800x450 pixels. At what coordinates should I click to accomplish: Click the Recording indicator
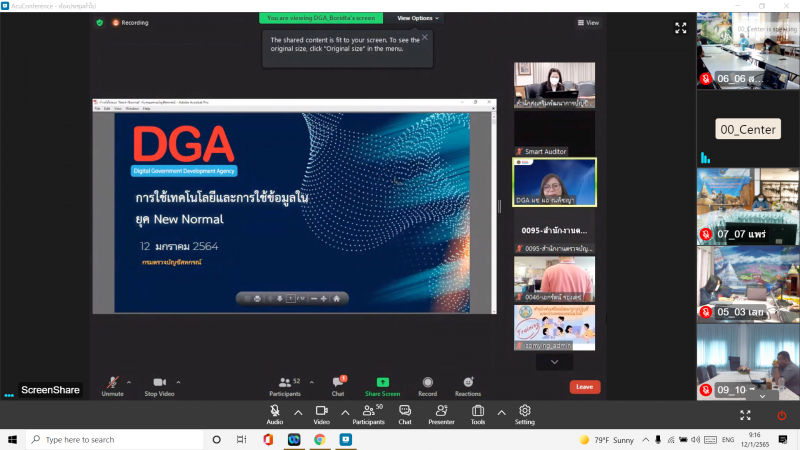130,22
